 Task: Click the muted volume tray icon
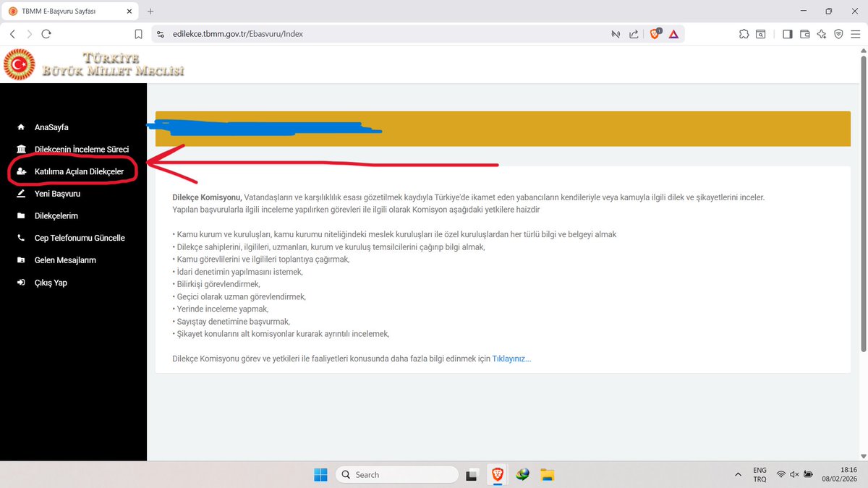[x=795, y=474]
